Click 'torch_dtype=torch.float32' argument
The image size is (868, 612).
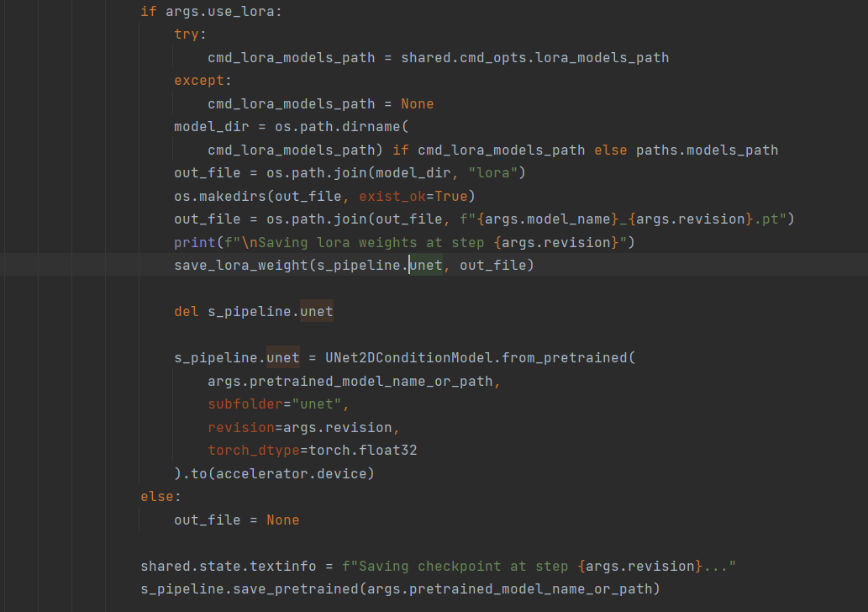click(x=313, y=451)
